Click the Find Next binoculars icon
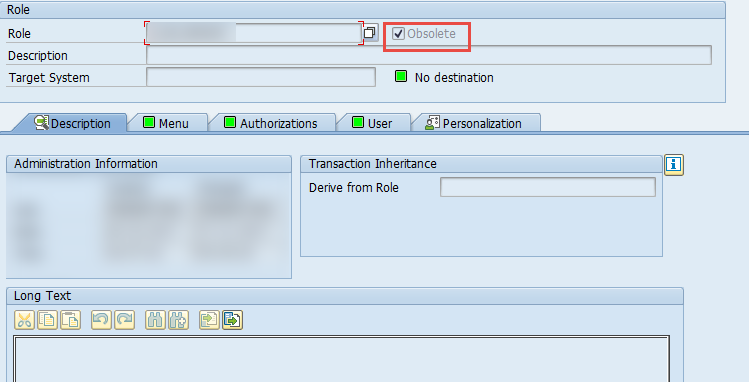 pos(179,320)
